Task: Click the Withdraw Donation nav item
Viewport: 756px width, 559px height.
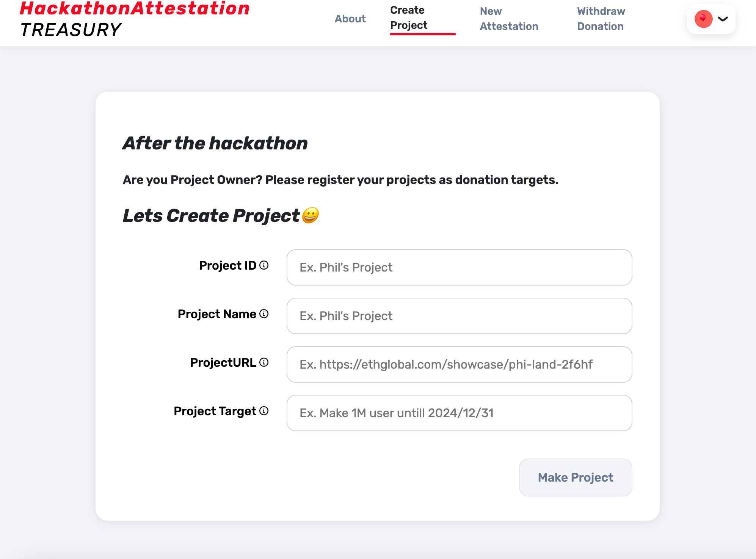Action: point(600,19)
